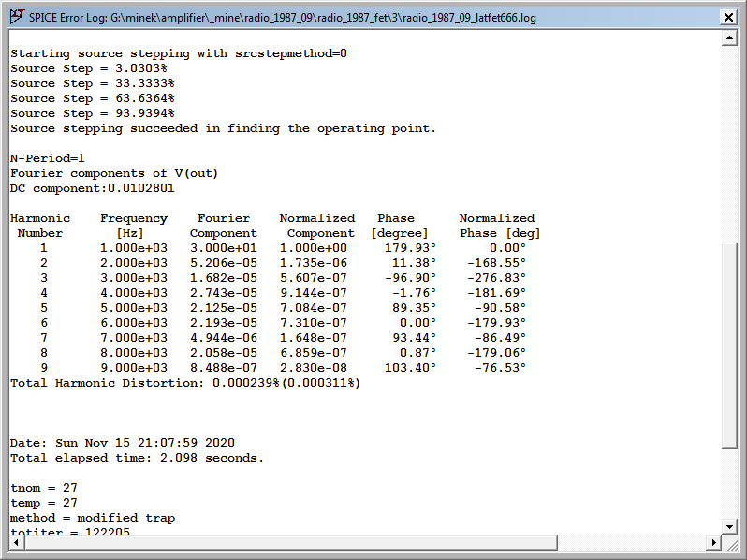
Task: Click the frequency value 5.000e+03
Action: [x=134, y=308]
